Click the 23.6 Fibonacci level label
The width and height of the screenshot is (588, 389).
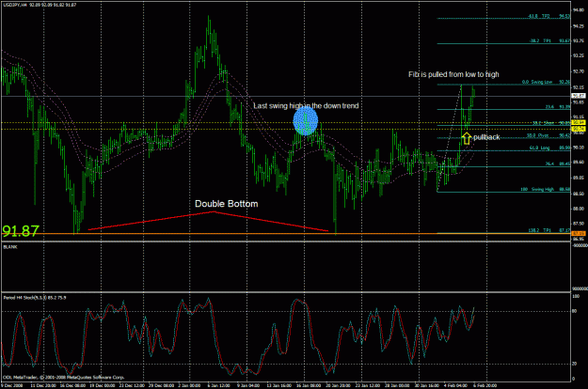[557, 107]
